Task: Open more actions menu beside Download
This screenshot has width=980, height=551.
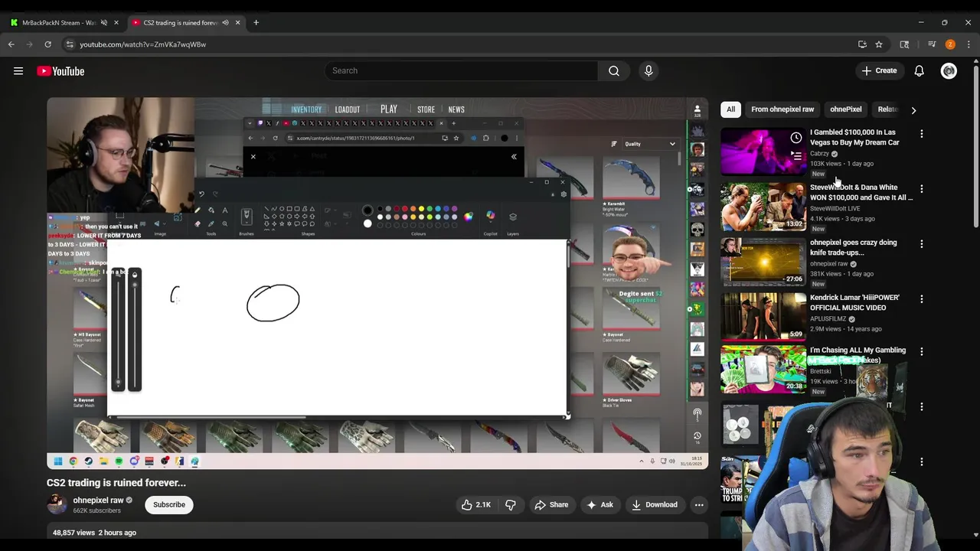Action: pos(699,504)
